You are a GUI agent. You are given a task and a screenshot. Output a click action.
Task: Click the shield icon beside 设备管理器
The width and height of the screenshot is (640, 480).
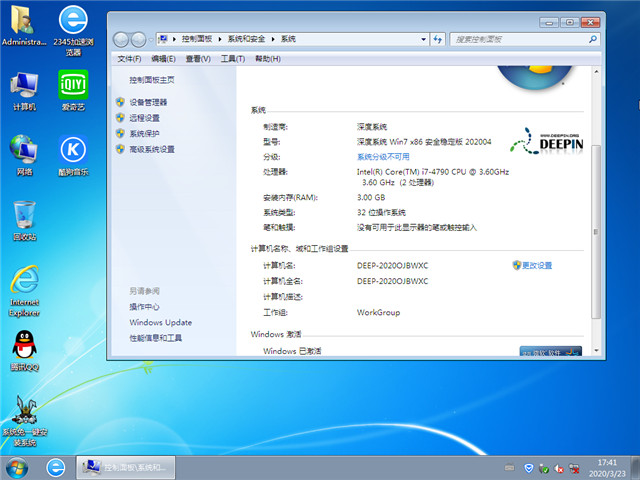120,102
